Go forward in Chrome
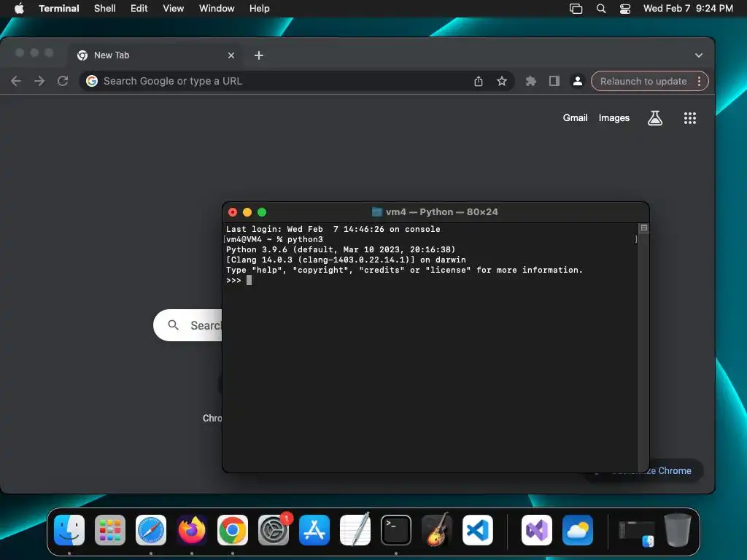This screenshot has width=747, height=560. pyautogui.click(x=39, y=81)
